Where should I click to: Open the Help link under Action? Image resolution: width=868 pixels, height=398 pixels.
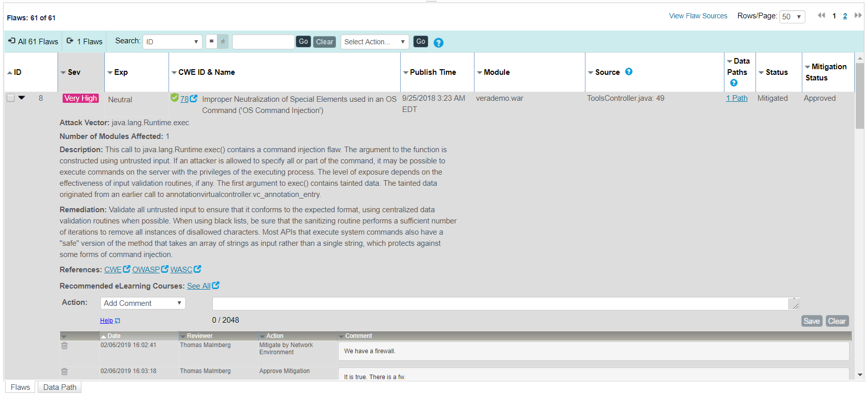point(106,321)
